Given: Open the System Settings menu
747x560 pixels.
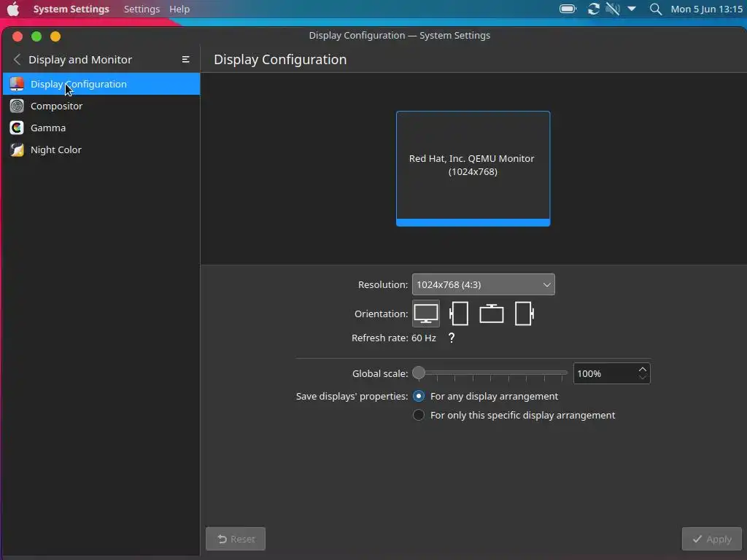Looking at the screenshot, I should [71, 9].
